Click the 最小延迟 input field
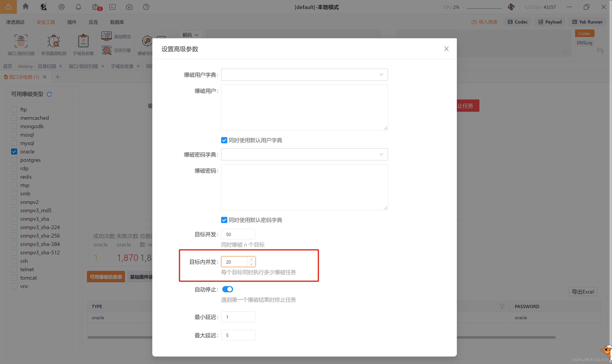 point(238,317)
